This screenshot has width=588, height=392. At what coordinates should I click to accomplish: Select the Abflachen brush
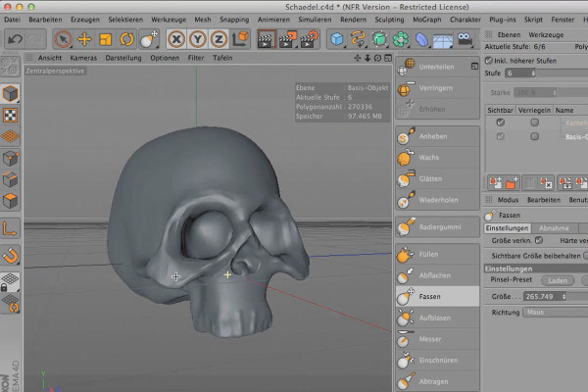pos(437,275)
